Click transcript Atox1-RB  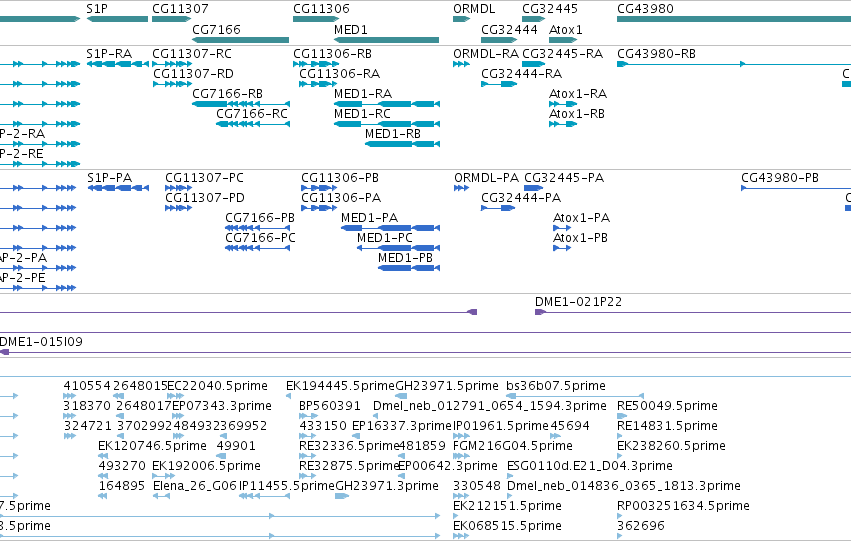[x=563, y=124]
